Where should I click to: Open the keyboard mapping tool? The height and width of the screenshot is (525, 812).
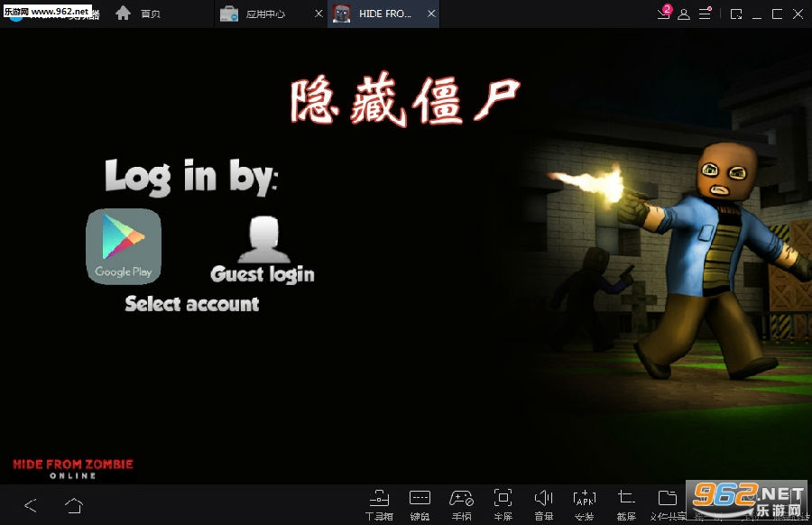click(420, 505)
